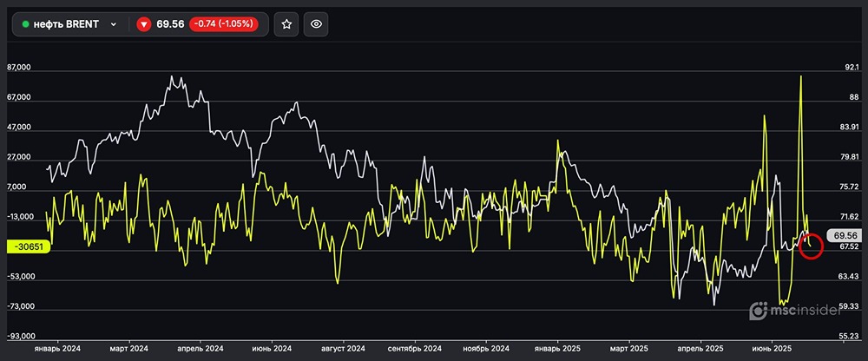
Task: Expand the instrument dropdown chevron
Action: (114, 24)
